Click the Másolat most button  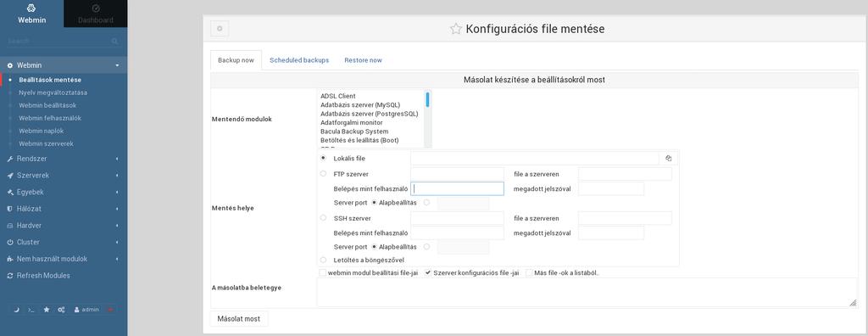[239, 319]
